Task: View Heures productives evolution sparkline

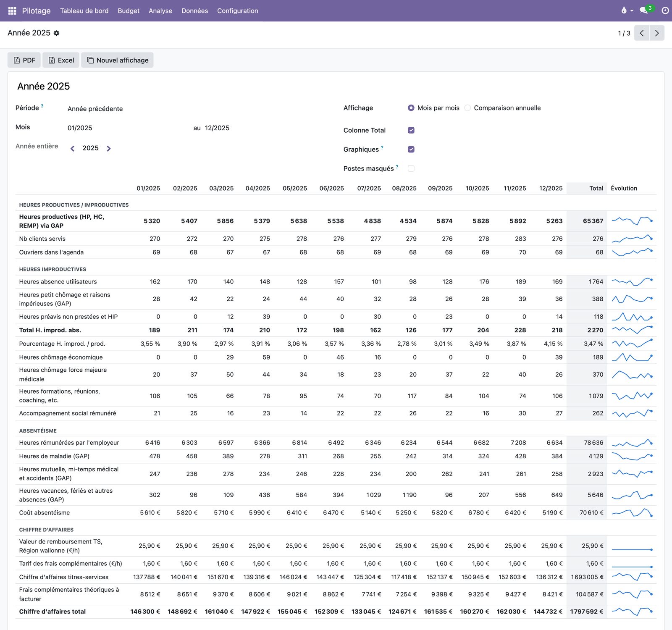Action: (x=632, y=221)
